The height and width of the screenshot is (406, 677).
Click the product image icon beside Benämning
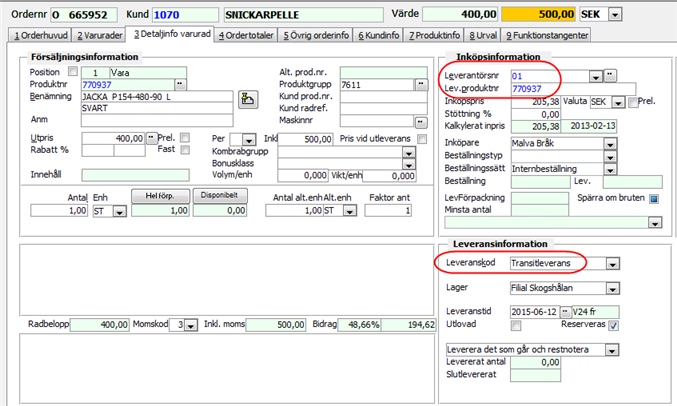coord(248,99)
